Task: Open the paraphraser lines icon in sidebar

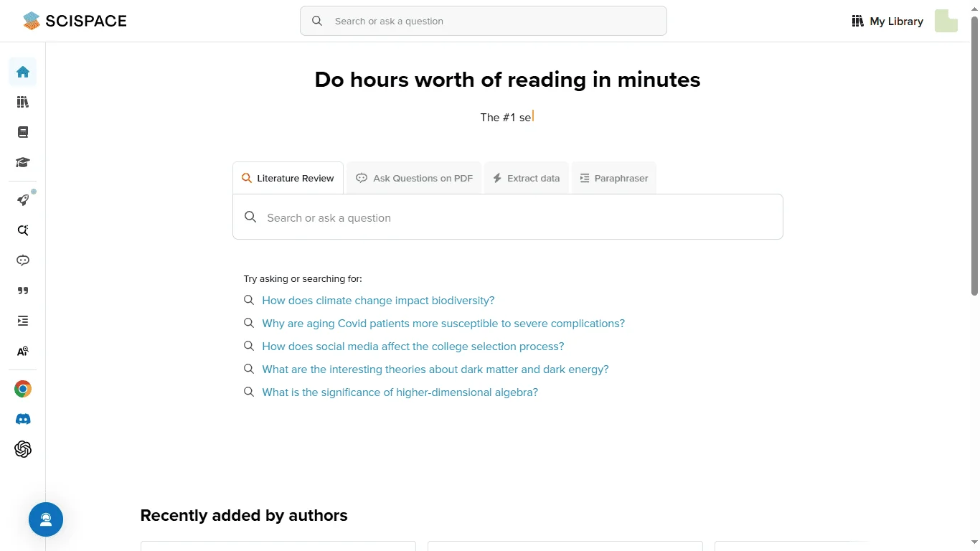Action: [x=23, y=321]
